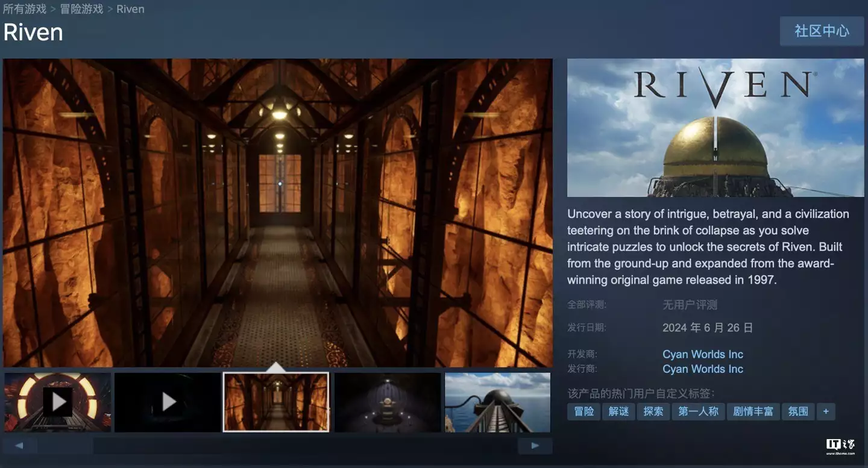This screenshot has height=468, width=868.
Task: Click the 该产品的热门用户自定义标签 heading
Action: (641, 393)
